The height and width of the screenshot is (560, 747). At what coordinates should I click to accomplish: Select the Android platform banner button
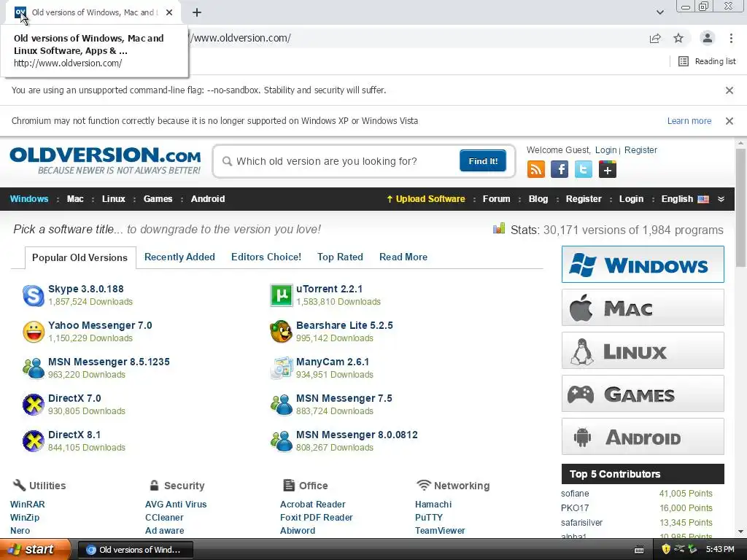click(x=643, y=437)
